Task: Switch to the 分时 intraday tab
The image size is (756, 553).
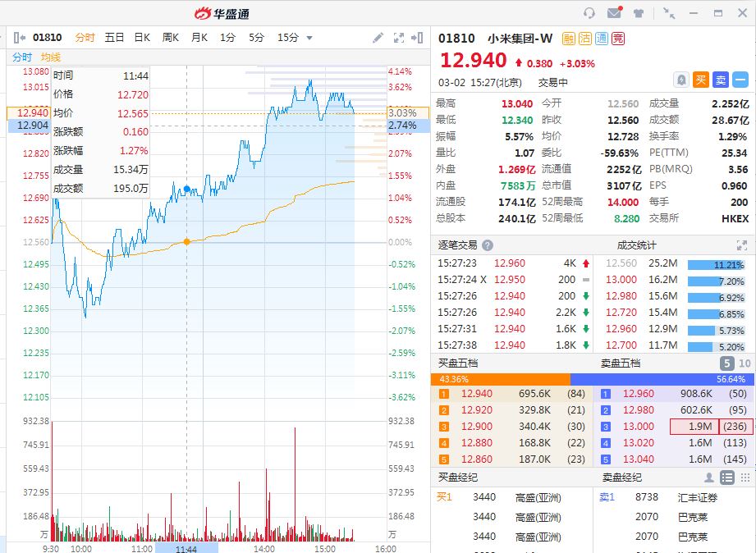Action: click(x=85, y=38)
